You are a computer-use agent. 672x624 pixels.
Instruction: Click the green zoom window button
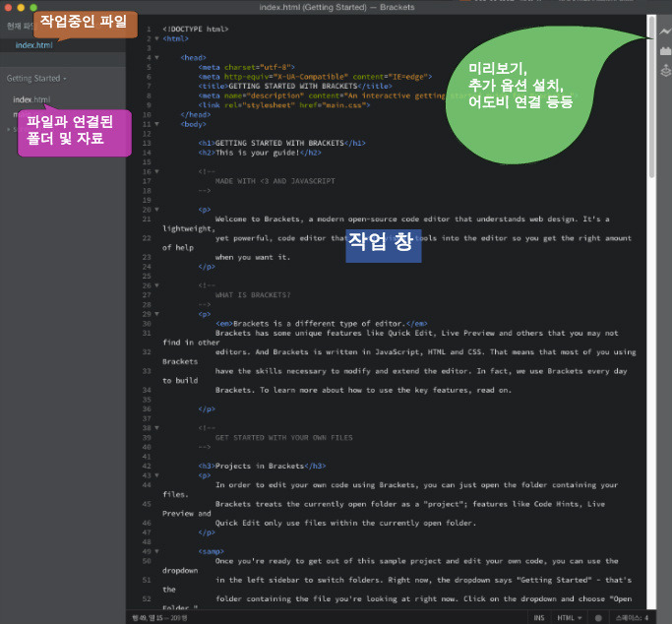pyautogui.click(x=33, y=7)
